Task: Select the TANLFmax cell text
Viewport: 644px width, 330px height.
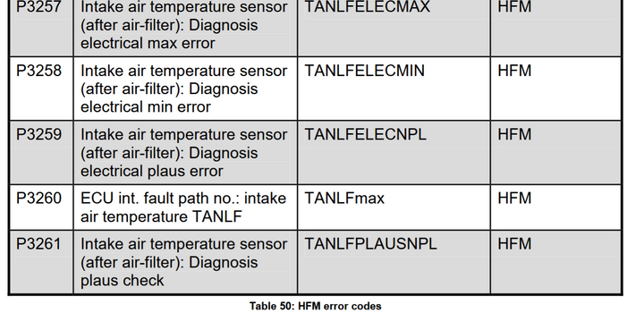Action: click(x=344, y=199)
